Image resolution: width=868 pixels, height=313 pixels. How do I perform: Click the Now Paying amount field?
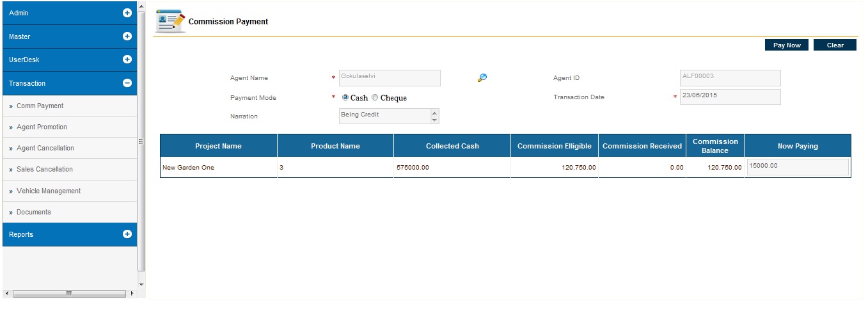(x=797, y=166)
